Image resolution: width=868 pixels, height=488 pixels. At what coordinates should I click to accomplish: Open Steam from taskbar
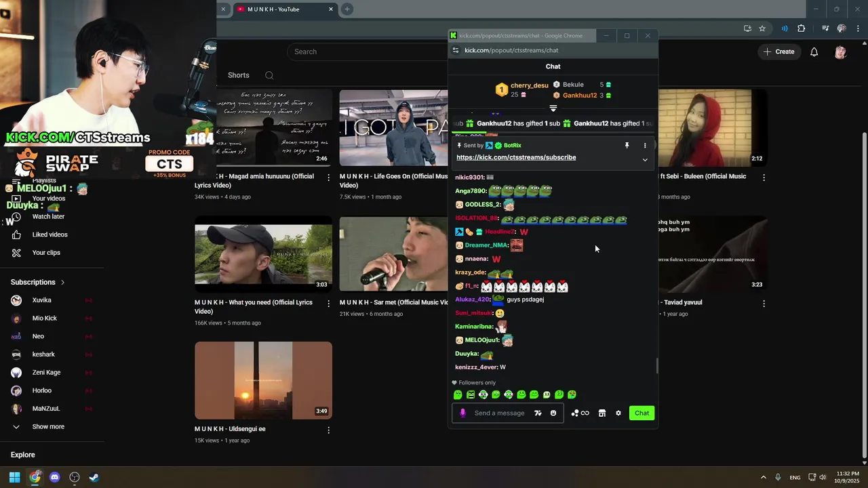[x=94, y=477]
